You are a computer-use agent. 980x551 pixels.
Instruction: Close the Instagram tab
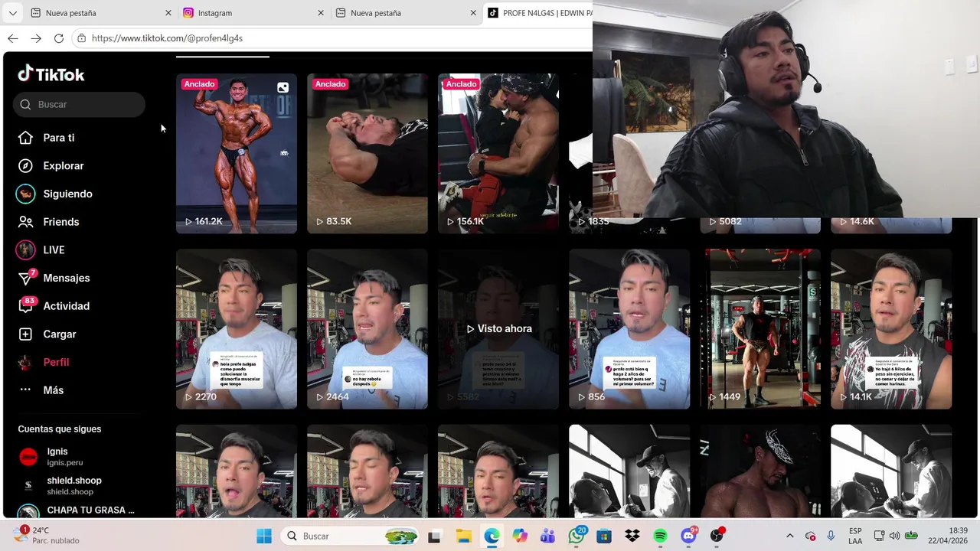click(321, 13)
